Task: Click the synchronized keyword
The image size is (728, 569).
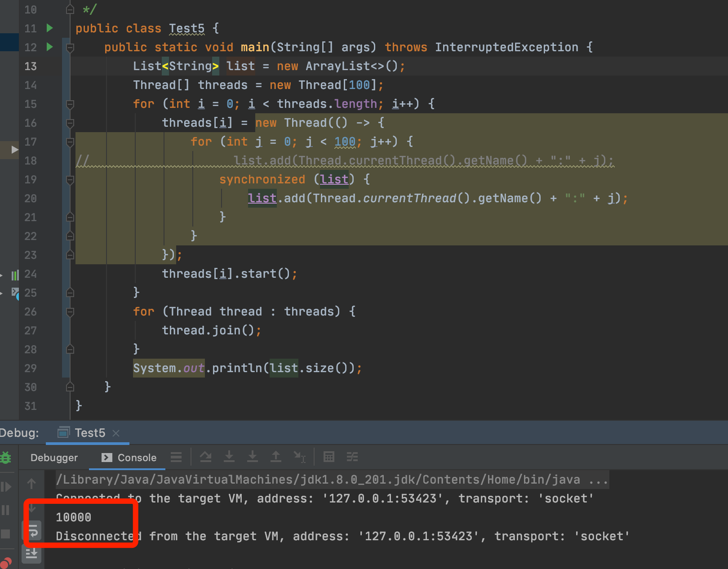Action: click(x=262, y=179)
